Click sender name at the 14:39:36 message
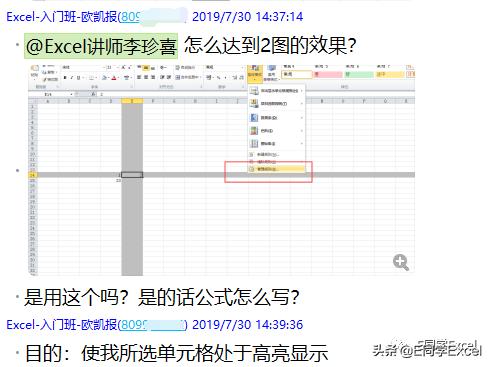Image resolution: width=492 pixels, height=367 pixels. click(61, 325)
